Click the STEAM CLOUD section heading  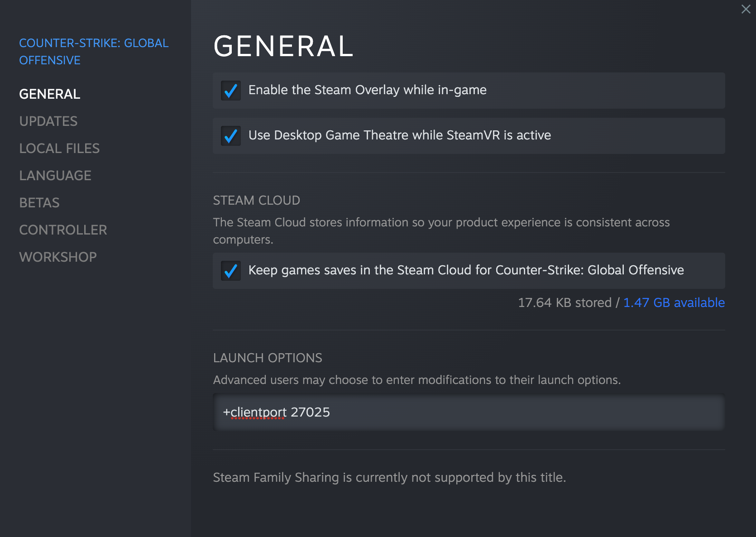click(256, 201)
